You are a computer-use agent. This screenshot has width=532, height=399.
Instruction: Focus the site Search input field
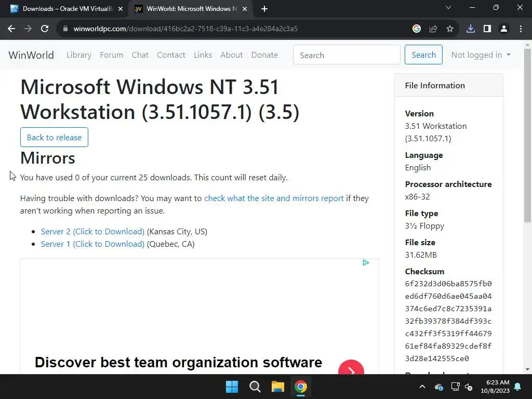click(x=347, y=55)
